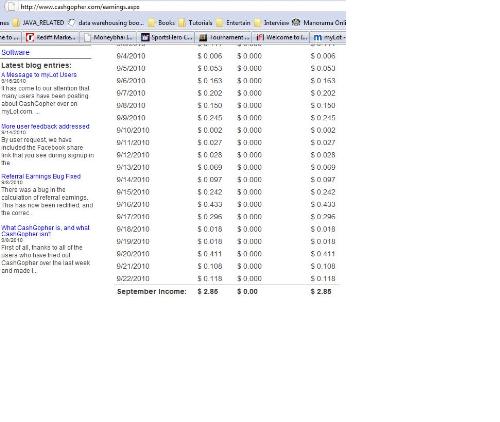
Task: Select the 9/10/2010 date cell
Action: [133, 130]
